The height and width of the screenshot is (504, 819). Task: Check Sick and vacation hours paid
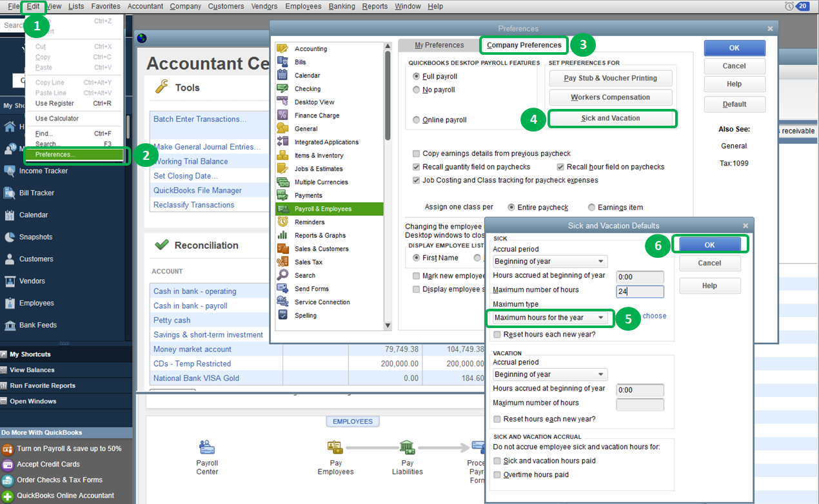click(x=497, y=461)
